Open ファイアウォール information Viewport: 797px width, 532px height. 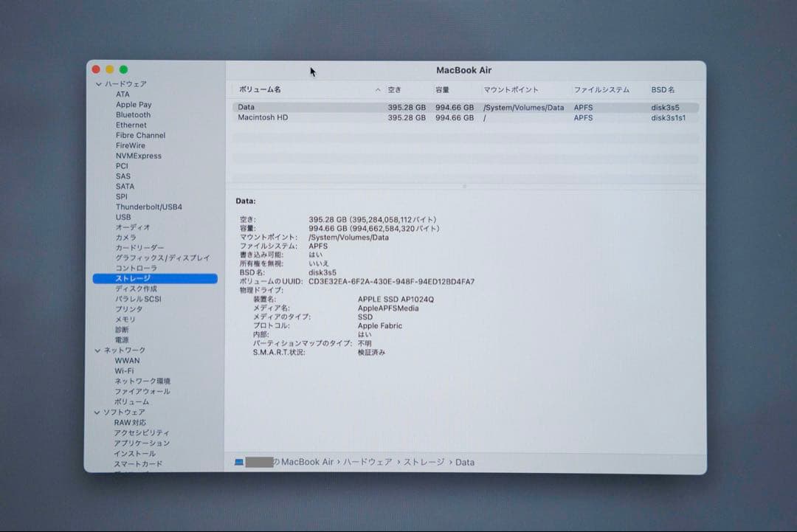pos(142,391)
